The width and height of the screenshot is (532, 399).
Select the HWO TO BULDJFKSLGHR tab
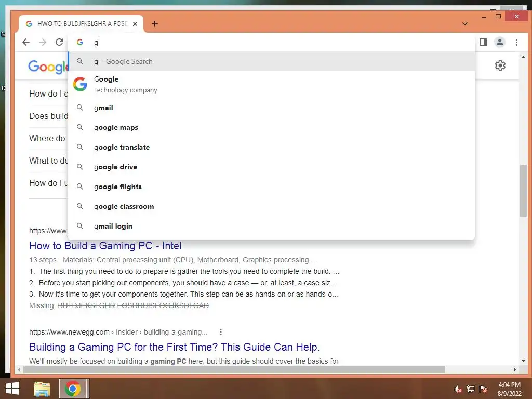coord(82,24)
